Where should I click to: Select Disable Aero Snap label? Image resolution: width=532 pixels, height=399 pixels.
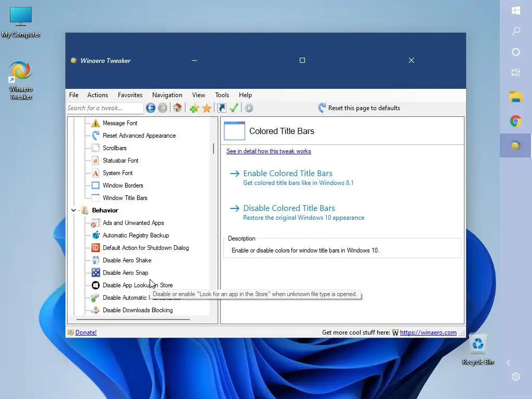[126, 273]
